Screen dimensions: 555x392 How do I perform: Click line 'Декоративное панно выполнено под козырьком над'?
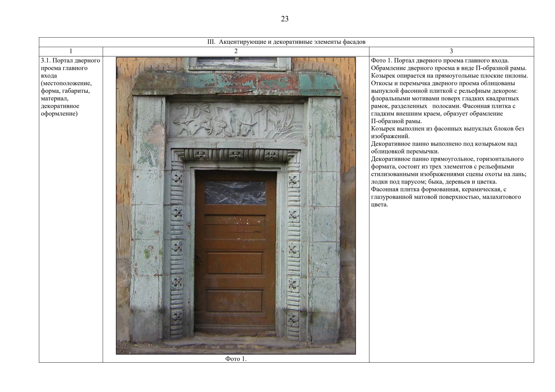[x=444, y=144]
